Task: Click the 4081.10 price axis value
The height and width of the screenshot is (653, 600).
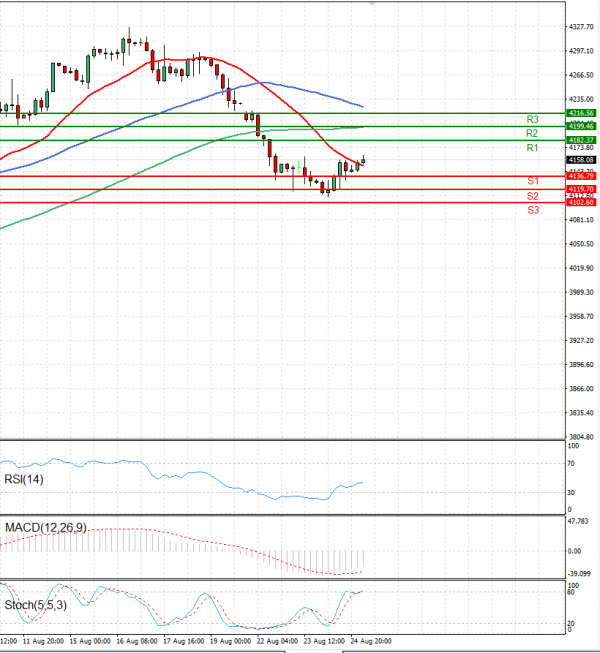Action: tap(581, 219)
